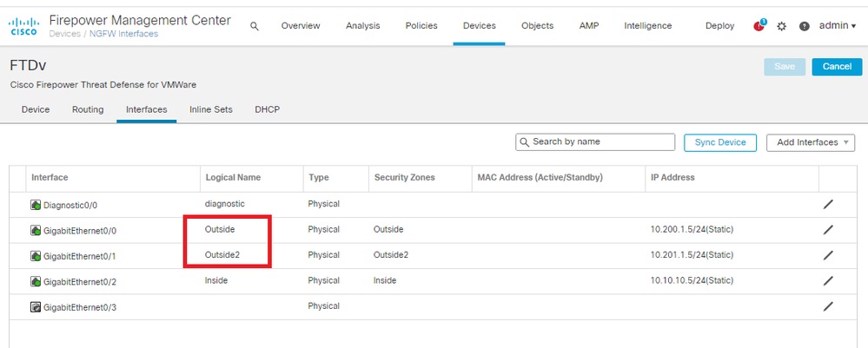Open deployment notifications alert icon

pyautogui.click(x=759, y=25)
